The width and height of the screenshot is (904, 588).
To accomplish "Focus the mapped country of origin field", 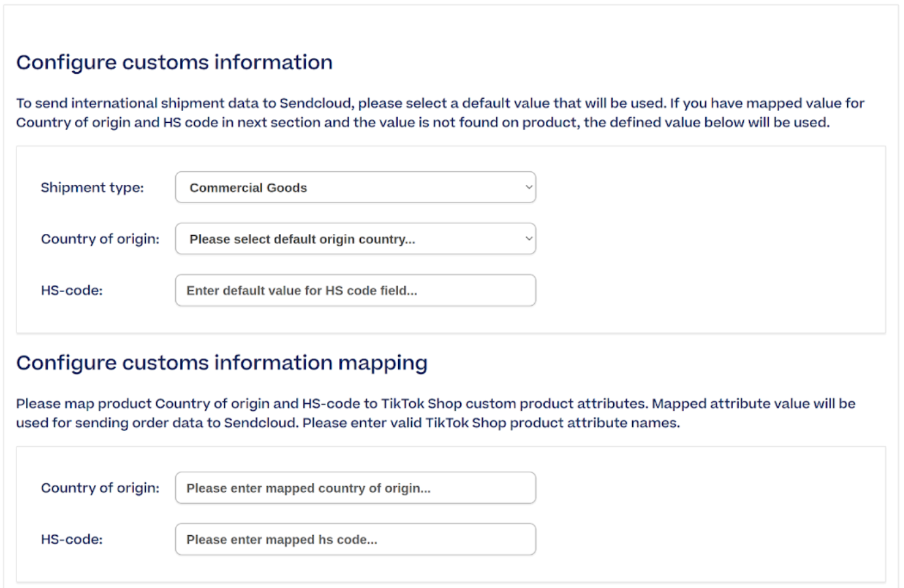I will [x=355, y=487].
